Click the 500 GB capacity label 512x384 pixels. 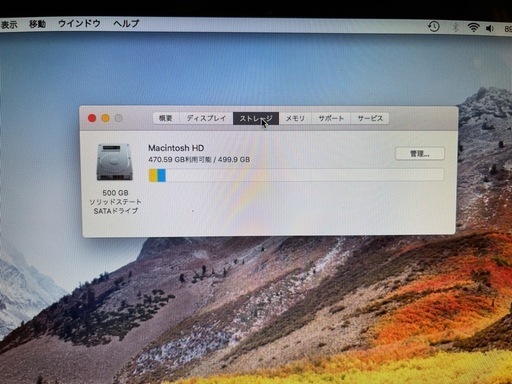(x=115, y=193)
